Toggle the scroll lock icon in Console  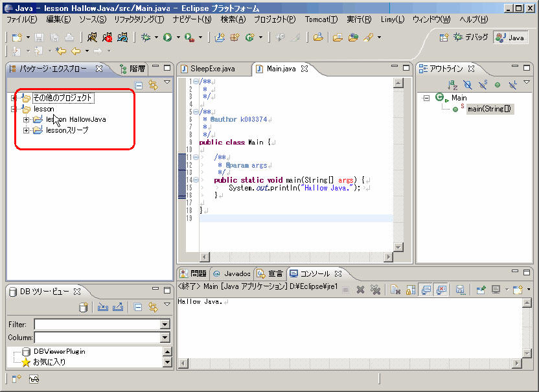click(410, 290)
